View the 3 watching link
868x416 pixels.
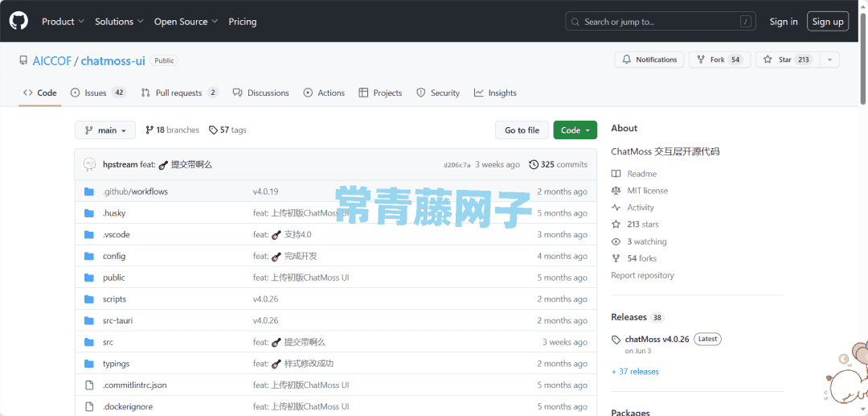pos(639,241)
